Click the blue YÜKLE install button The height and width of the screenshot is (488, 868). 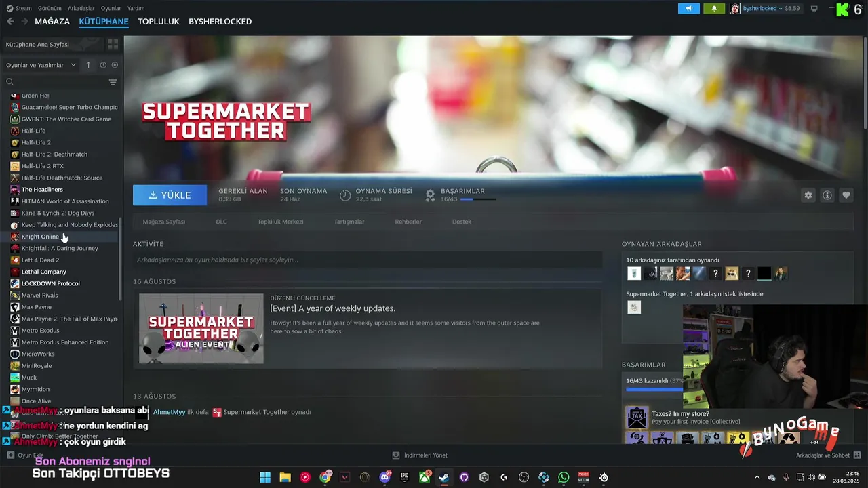[x=170, y=195]
